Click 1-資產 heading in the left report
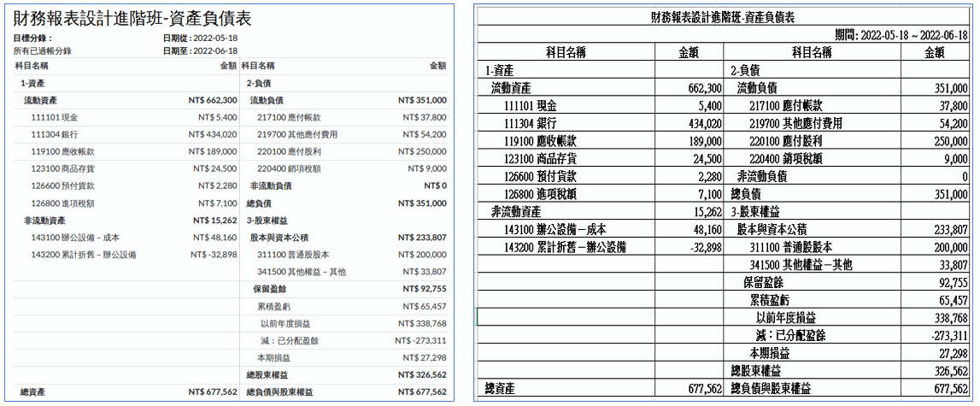980x406 pixels. click(32, 83)
